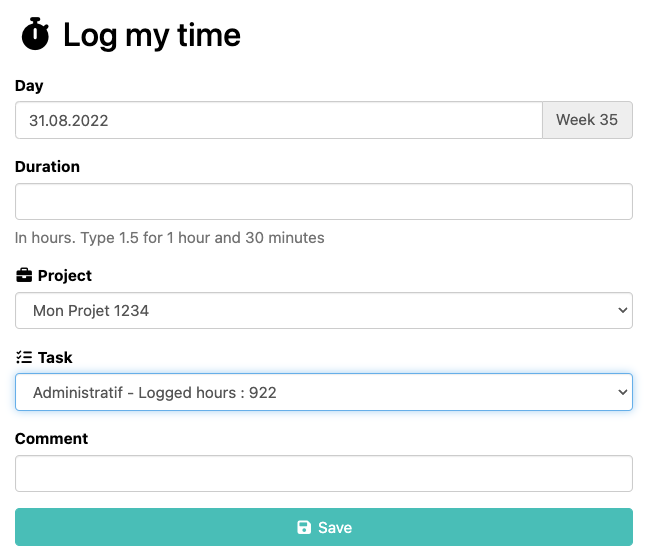
Task: Click the "Log my time" heading
Action: point(152,36)
